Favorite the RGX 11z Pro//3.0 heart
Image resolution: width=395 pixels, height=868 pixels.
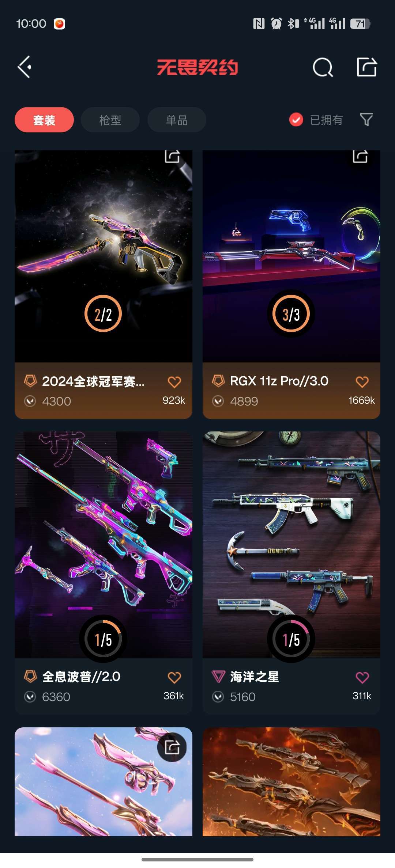[362, 382]
